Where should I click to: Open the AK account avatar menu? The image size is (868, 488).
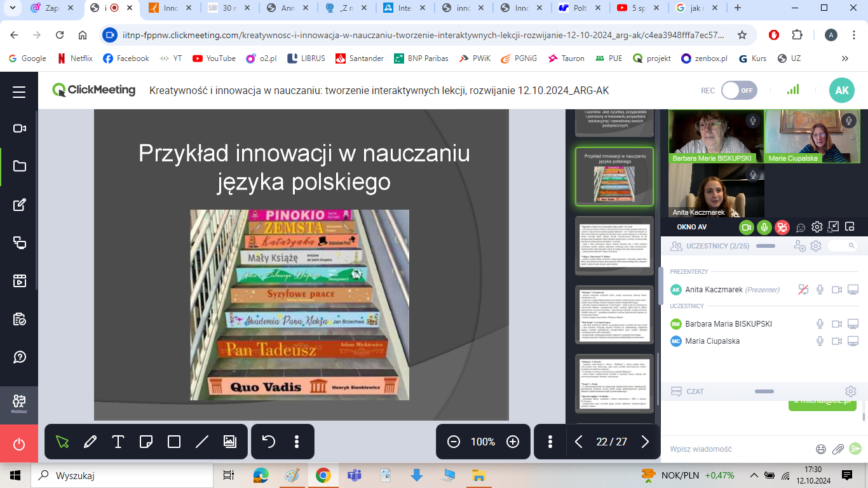842,90
